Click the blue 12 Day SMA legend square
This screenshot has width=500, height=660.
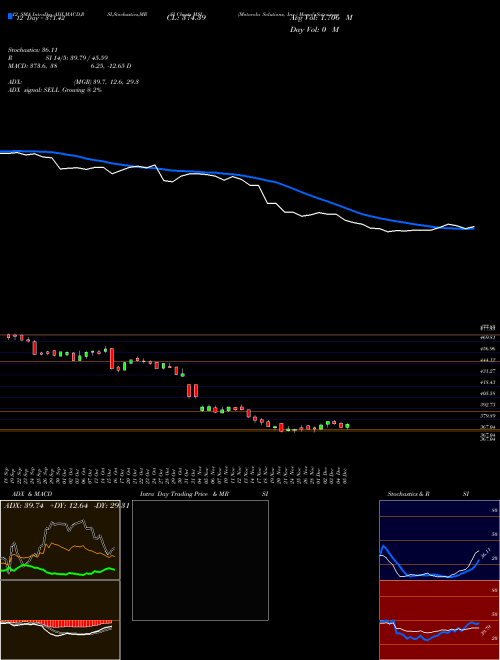pos(11,16)
